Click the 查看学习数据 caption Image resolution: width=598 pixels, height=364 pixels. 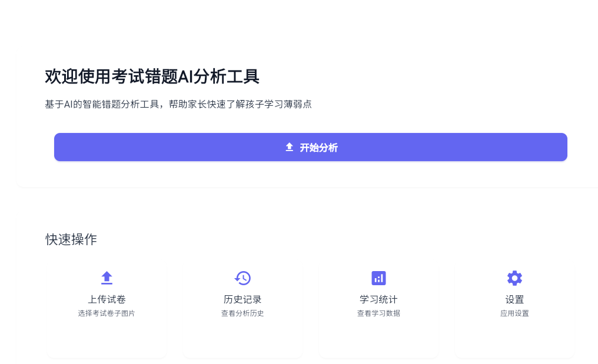click(378, 313)
